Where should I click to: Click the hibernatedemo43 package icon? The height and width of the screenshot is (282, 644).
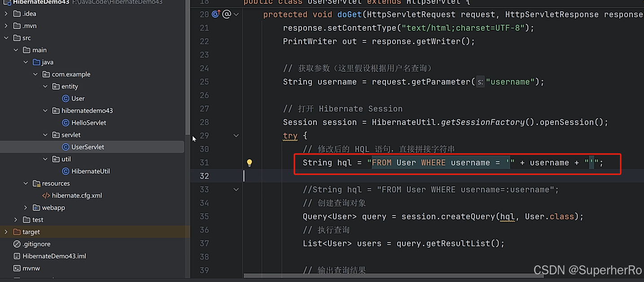point(56,110)
